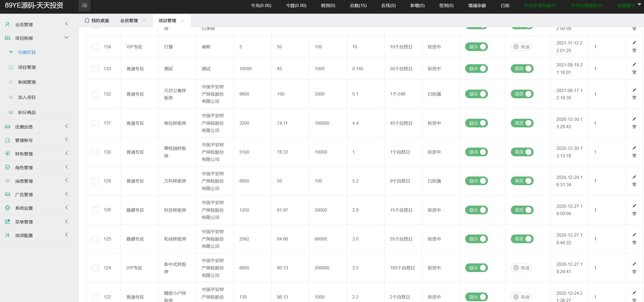644x302 pixels.
Task: Click 增减余额 in top bar
Action: coord(477,5)
